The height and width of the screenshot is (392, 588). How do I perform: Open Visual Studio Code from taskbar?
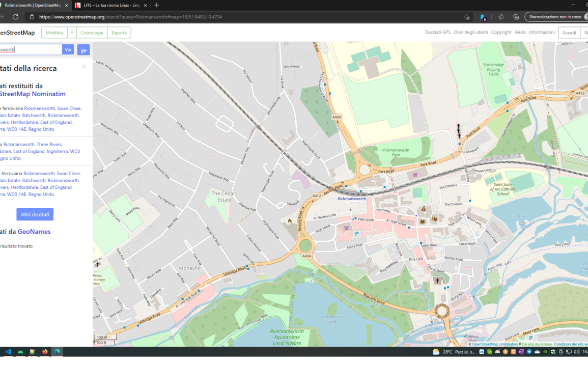8,352
